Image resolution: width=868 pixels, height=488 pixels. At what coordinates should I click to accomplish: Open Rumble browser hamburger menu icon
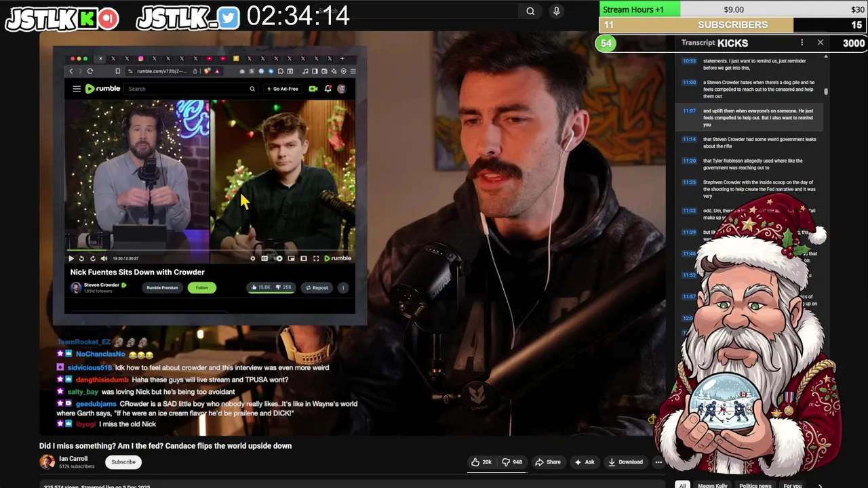pyautogui.click(x=353, y=71)
